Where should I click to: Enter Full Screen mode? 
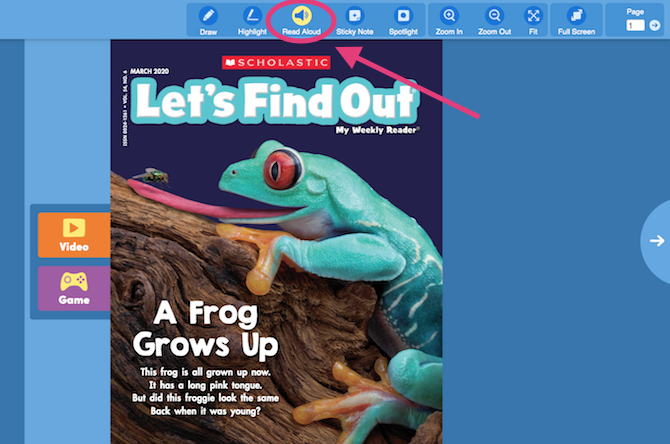pyautogui.click(x=576, y=18)
